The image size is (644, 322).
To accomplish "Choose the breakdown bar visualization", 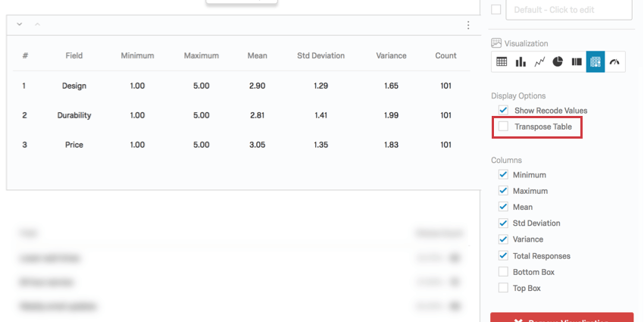I will [x=577, y=62].
